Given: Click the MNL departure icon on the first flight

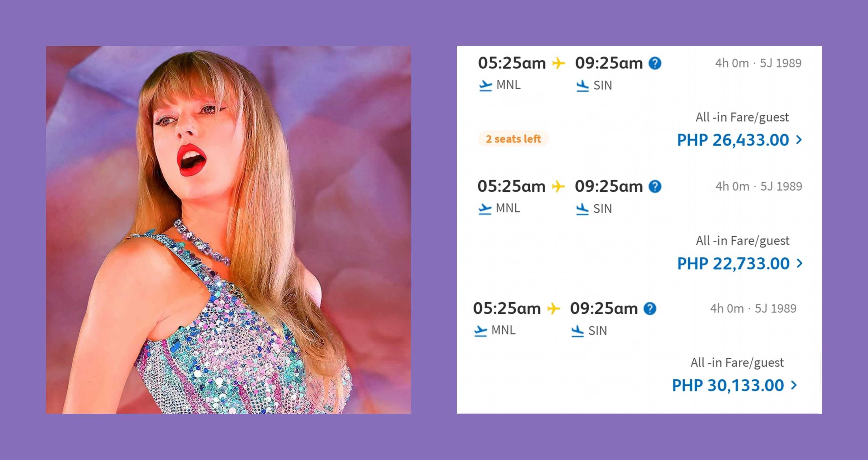Looking at the screenshot, I should 486,86.
